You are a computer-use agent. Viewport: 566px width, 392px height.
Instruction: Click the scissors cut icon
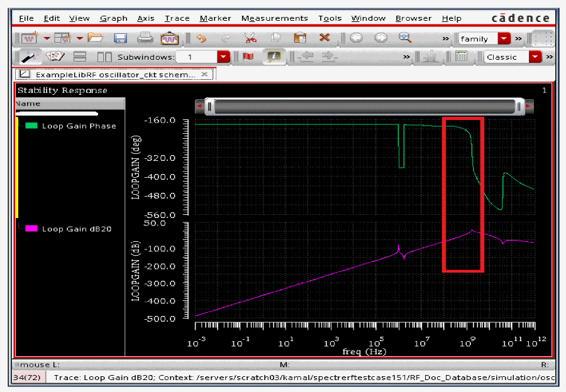[x=250, y=38]
